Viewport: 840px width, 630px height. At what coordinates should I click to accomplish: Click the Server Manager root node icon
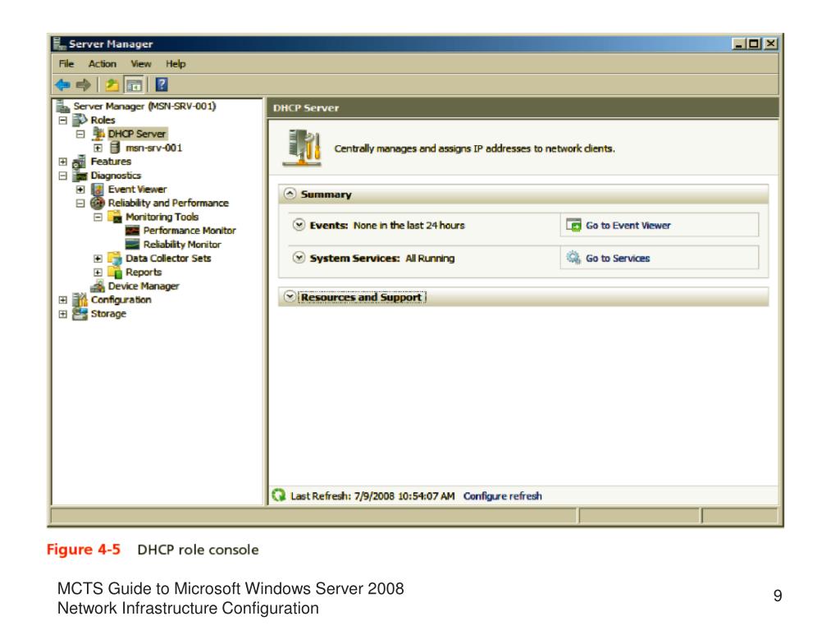pyautogui.click(x=63, y=106)
